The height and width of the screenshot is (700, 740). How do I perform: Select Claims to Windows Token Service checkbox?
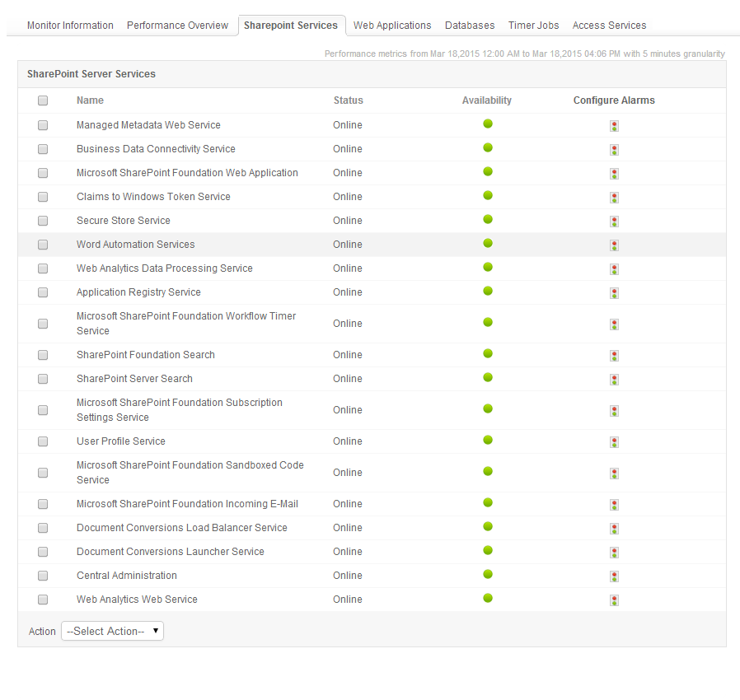pyautogui.click(x=43, y=197)
